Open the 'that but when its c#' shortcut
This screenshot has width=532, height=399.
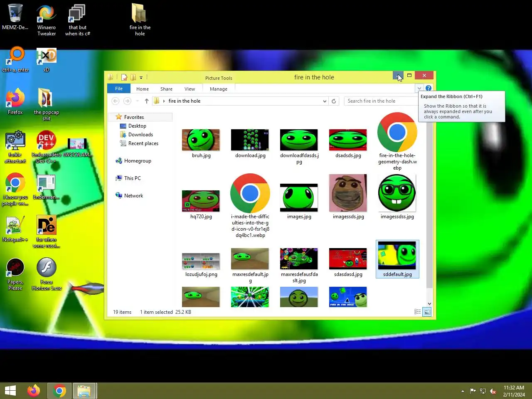[x=78, y=20]
